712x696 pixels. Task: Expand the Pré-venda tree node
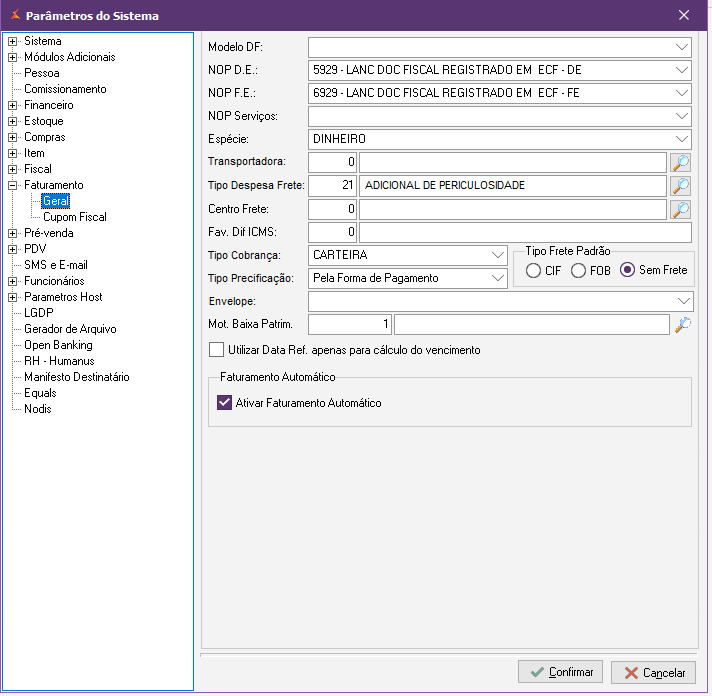12,233
